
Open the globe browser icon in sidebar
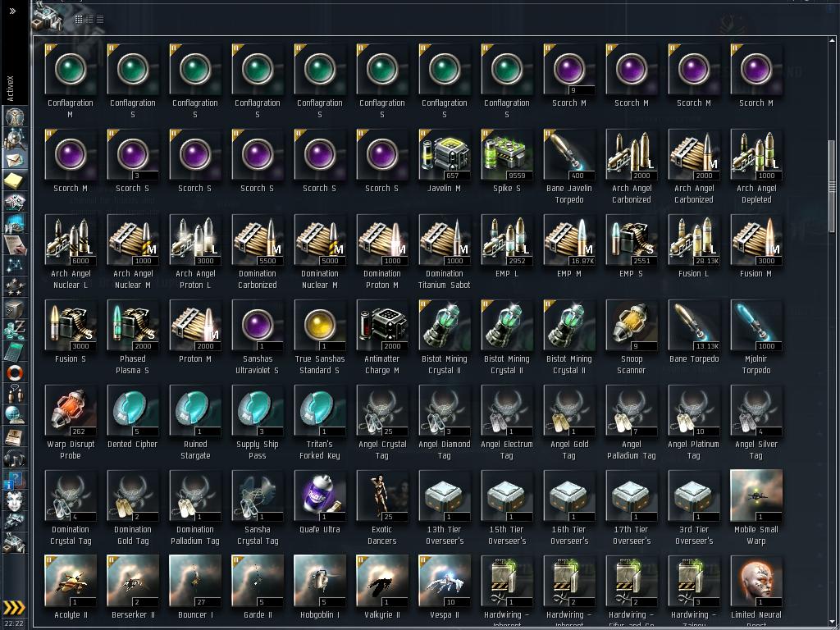(15, 415)
